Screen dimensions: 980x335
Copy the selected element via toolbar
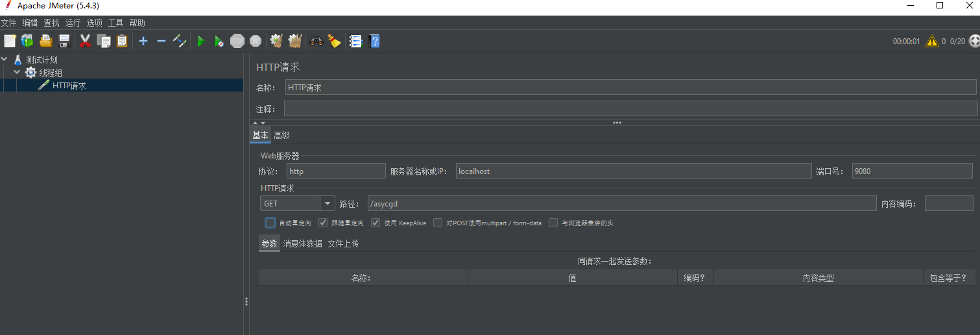coord(104,41)
